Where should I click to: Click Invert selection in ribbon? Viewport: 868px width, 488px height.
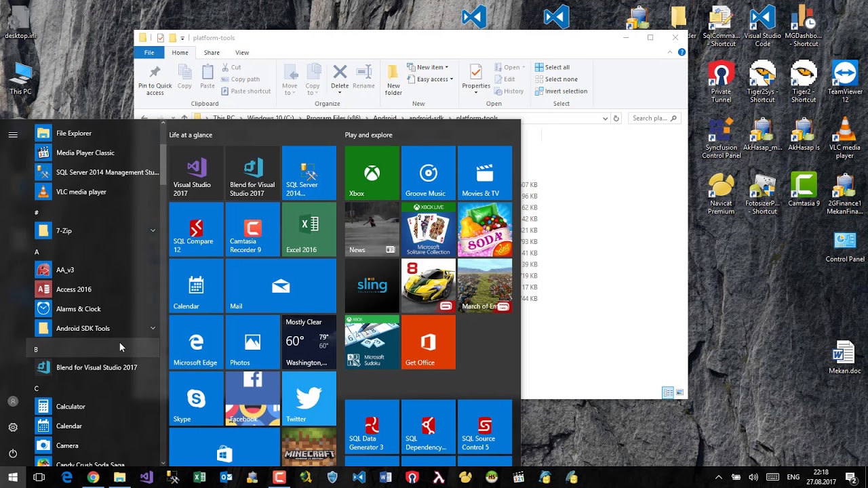(561, 91)
